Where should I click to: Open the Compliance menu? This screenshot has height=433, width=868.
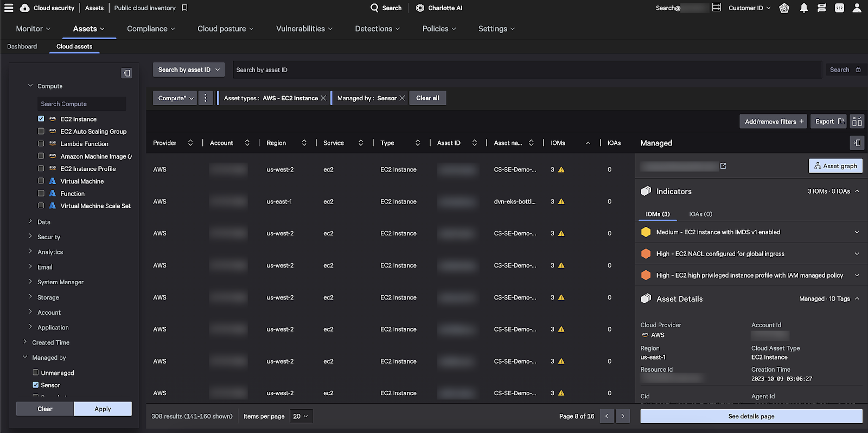tap(151, 29)
